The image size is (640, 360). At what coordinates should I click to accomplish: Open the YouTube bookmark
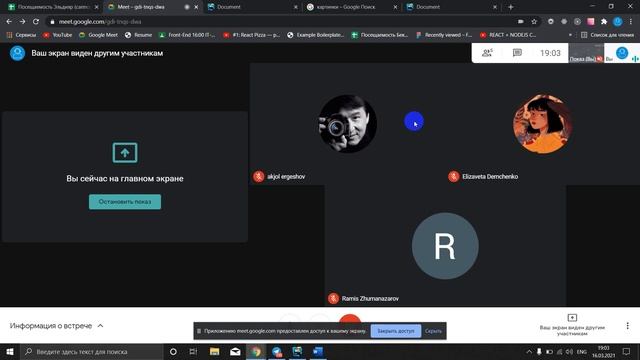pyautogui.click(x=58, y=35)
